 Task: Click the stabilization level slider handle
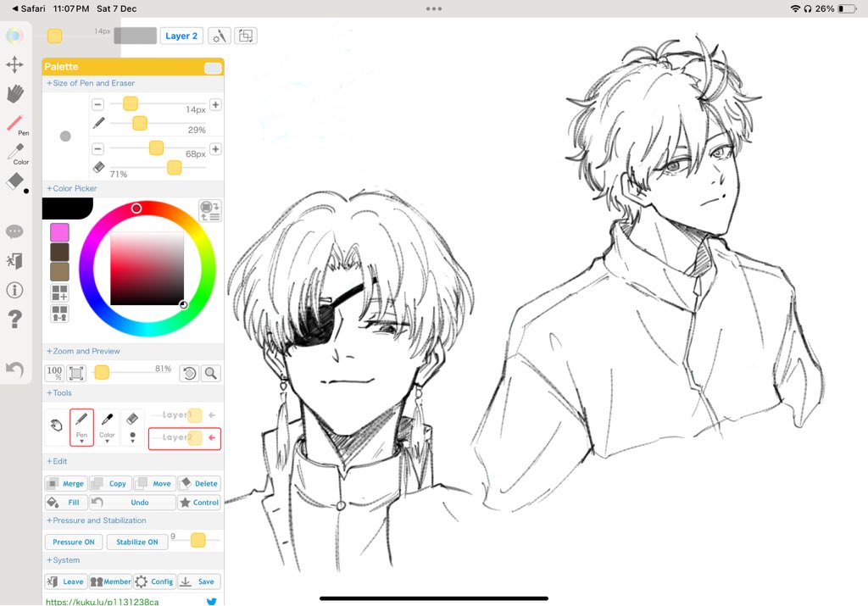coord(198,540)
